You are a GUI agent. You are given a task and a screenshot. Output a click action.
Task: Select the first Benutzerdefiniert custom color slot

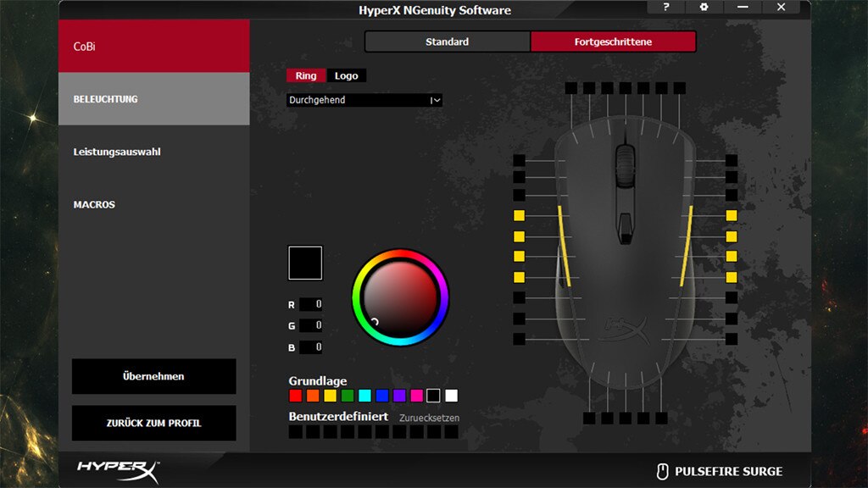point(296,431)
